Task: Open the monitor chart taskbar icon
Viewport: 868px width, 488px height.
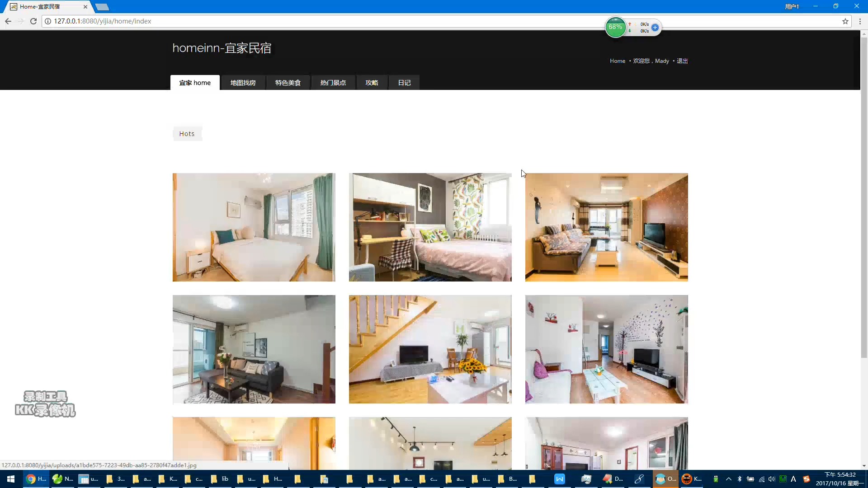Action: (x=586, y=479)
